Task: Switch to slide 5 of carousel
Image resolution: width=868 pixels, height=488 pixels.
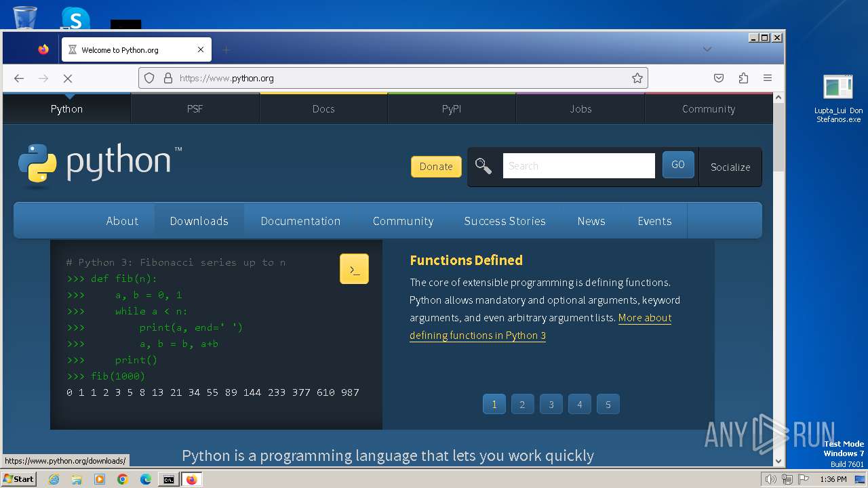Action: 608,405
